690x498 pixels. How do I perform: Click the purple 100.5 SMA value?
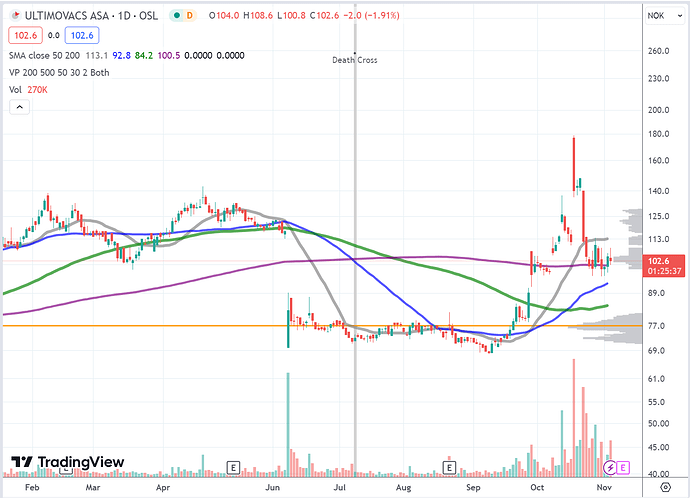point(169,55)
